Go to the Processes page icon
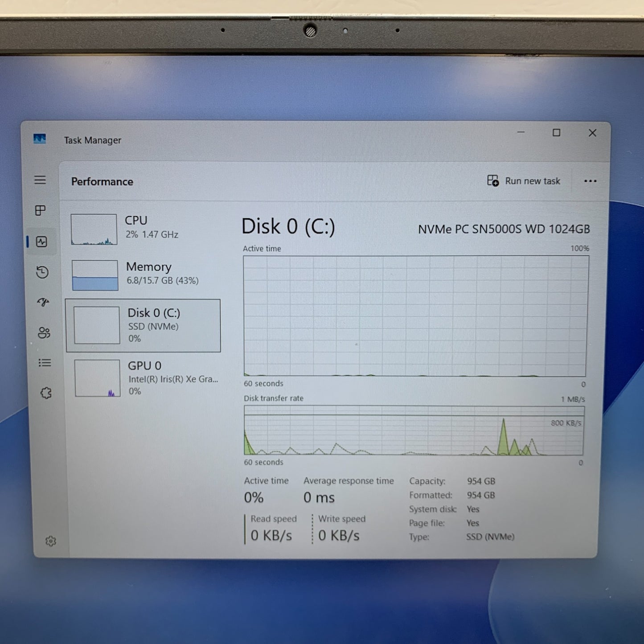 pyautogui.click(x=41, y=210)
